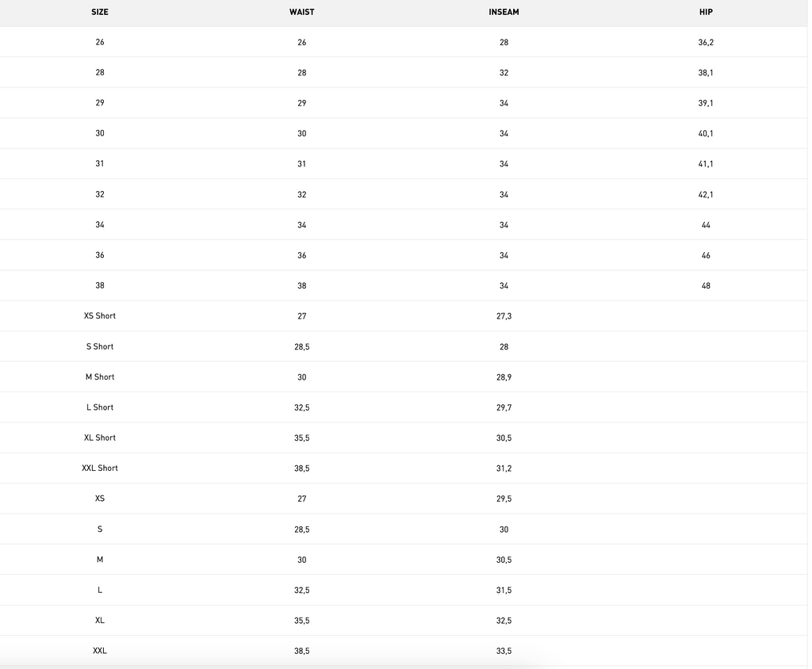Click the hip value 36,2
The width and height of the screenshot is (812, 669).
tap(706, 43)
